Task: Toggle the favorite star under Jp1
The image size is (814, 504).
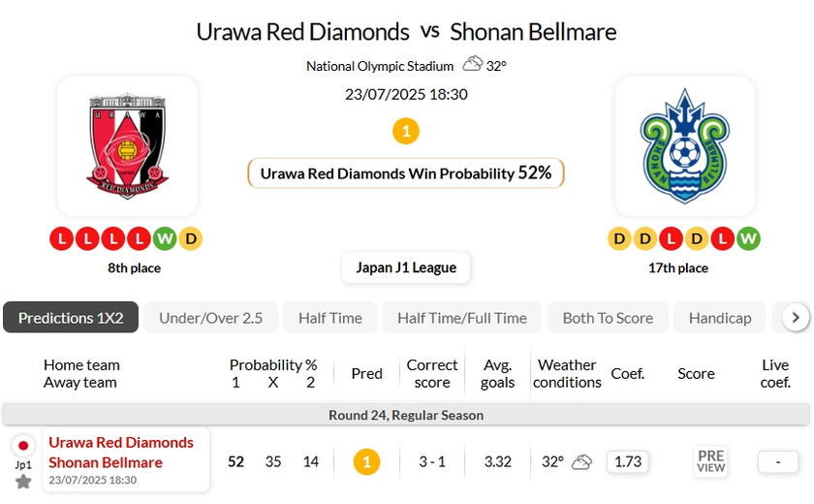Action: pyautogui.click(x=23, y=482)
